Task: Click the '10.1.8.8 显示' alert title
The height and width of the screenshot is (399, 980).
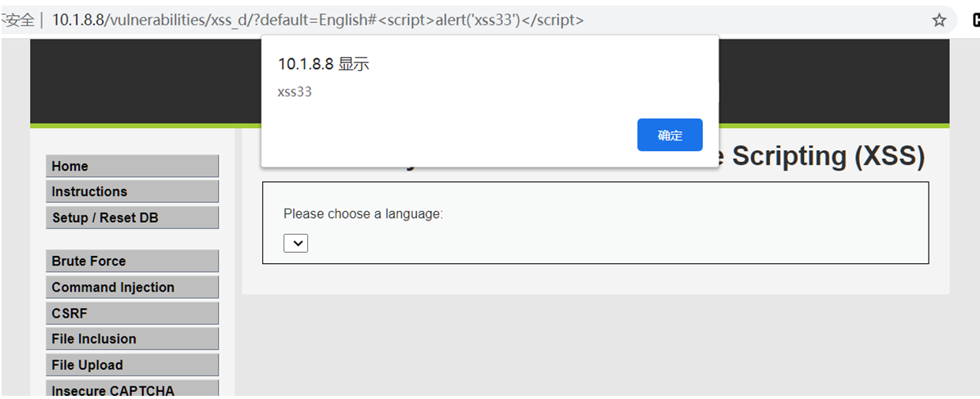Action: pyautogui.click(x=323, y=65)
